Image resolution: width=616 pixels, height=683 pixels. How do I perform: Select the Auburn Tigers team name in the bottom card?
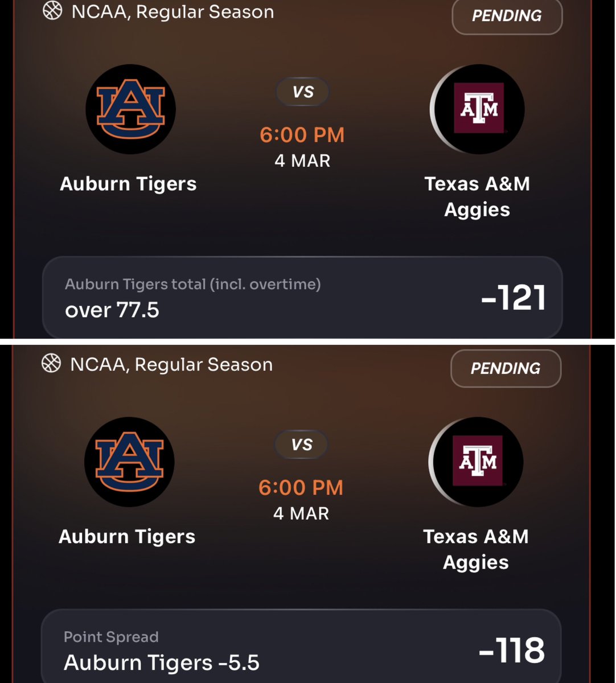[x=127, y=537]
